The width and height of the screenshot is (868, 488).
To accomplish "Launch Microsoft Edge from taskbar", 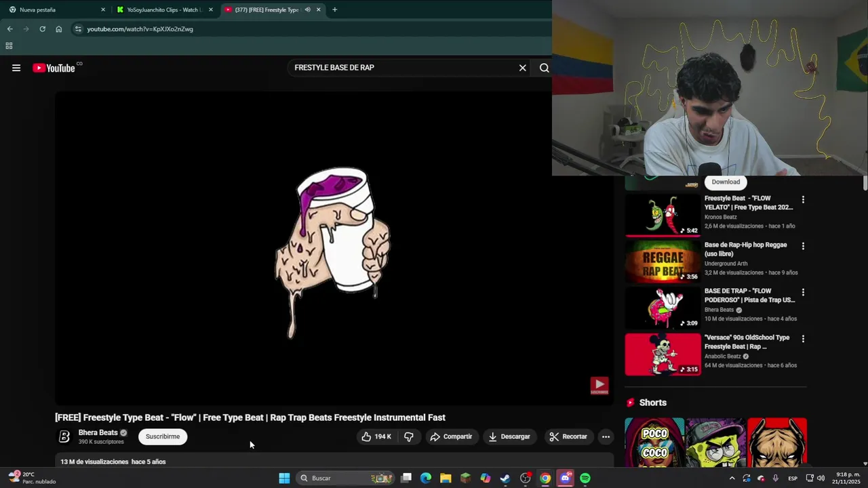I will pyautogui.click(x=426, y=478).
